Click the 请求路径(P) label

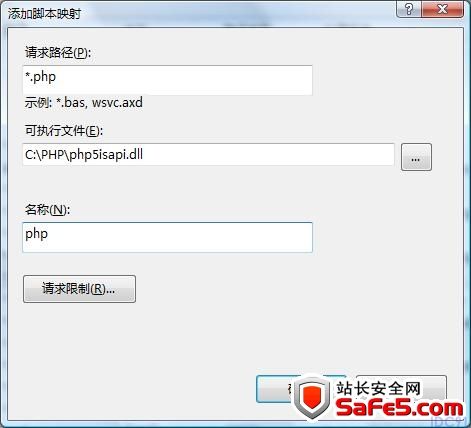click(x=58, y=53)
